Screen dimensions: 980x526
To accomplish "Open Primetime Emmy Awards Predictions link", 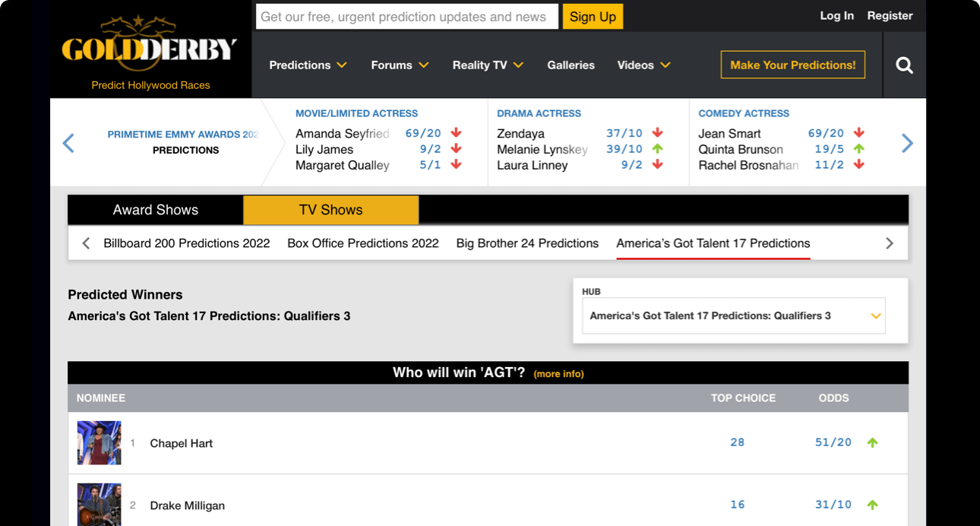I will pyautogui.click(x=183, y=142).
